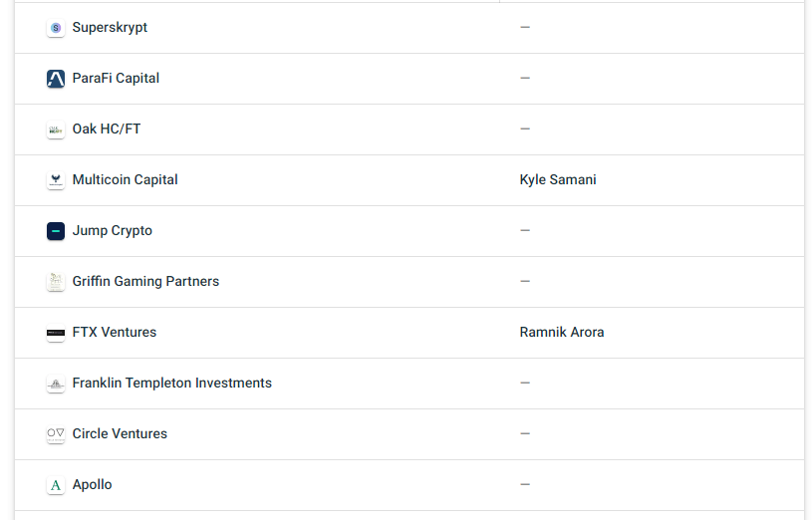Screen dimensions: 812x520
Task: Open the Oak HC/FT investor link
Action: click(x=107, y=129)
